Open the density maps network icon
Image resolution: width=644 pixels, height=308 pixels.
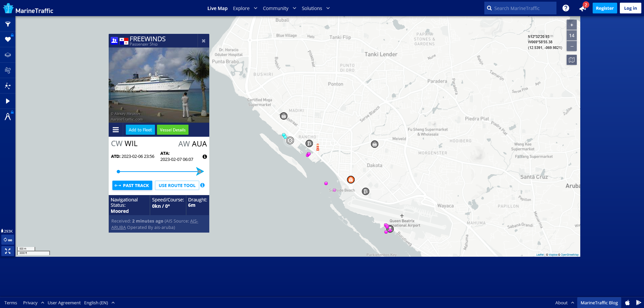pos(8,86)
